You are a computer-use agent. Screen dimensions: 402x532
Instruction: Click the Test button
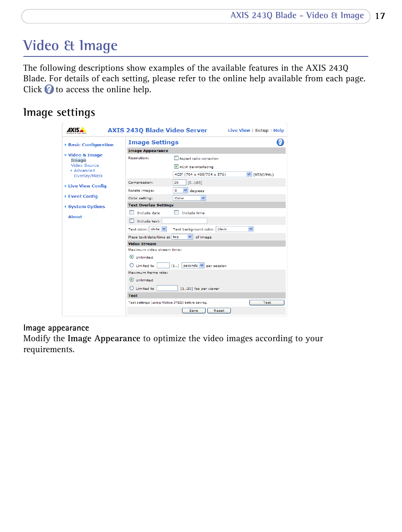(267, 302)
